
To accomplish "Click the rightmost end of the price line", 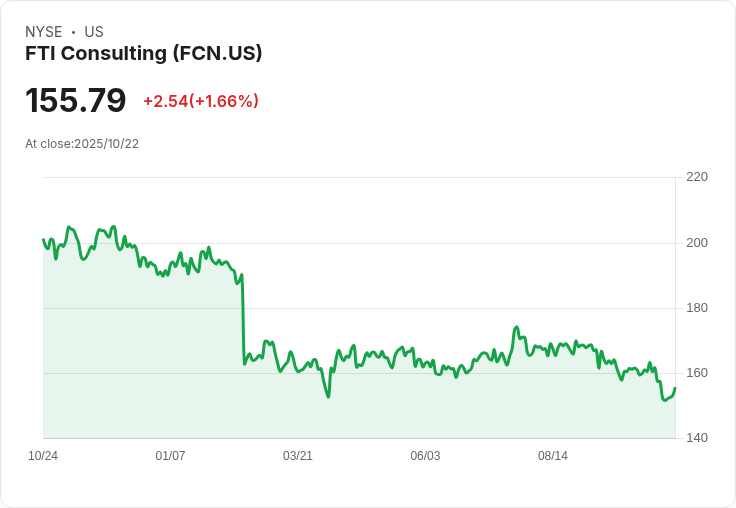I will (x=675, y=388).
